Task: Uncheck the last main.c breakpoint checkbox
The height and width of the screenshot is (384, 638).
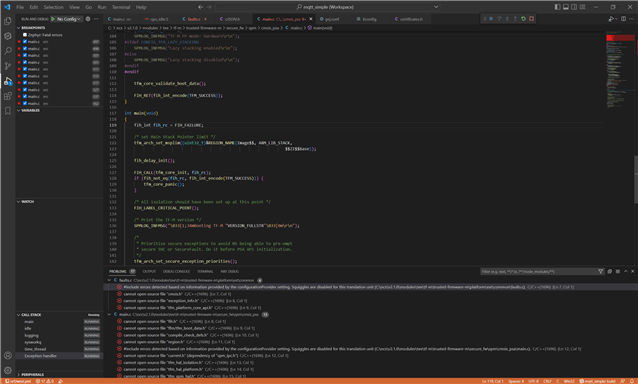Action: pyautogui.click(x=25, y=103)
